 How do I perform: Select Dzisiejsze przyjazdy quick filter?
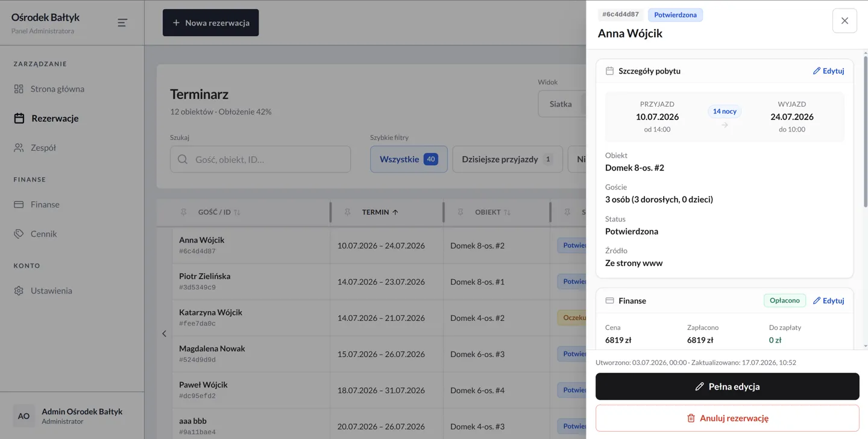coord(508,159)
